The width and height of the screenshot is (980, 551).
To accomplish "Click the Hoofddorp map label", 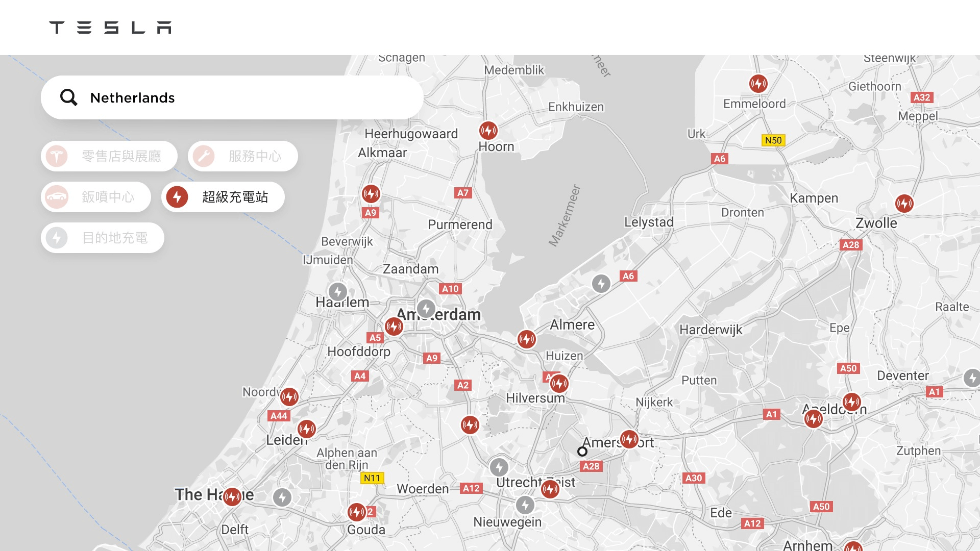I will pos(359,352).
